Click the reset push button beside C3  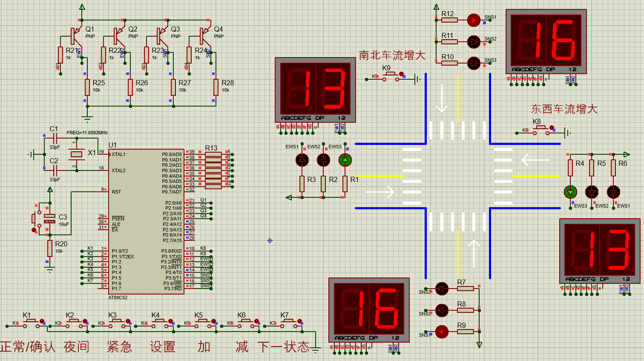click(x=36, y=219)
